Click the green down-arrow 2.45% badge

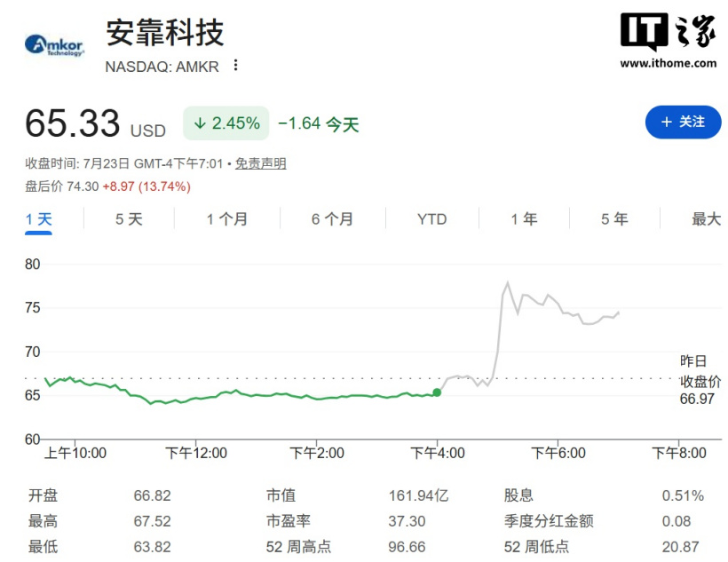point(226,123)
